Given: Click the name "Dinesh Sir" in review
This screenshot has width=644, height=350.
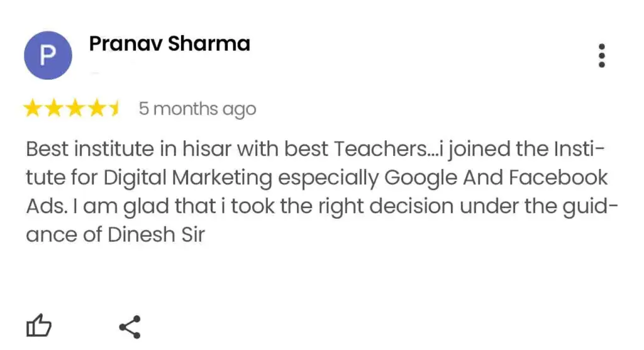Looking at the screenshot, I should 157,236.
